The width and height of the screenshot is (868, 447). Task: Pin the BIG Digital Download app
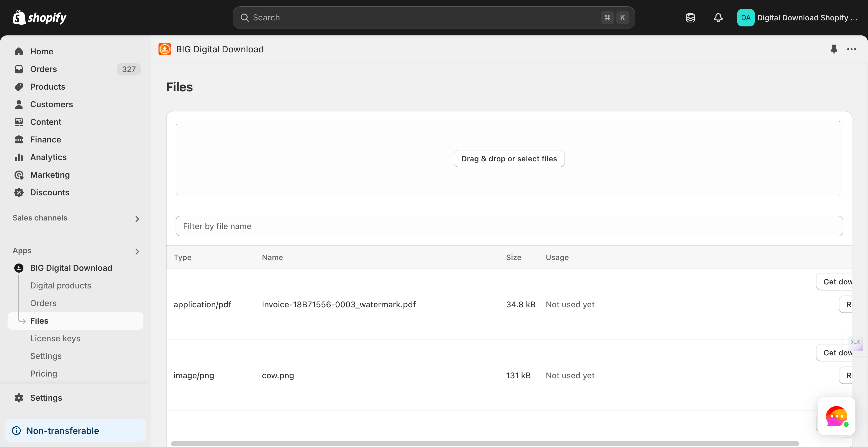click(834, 49)
